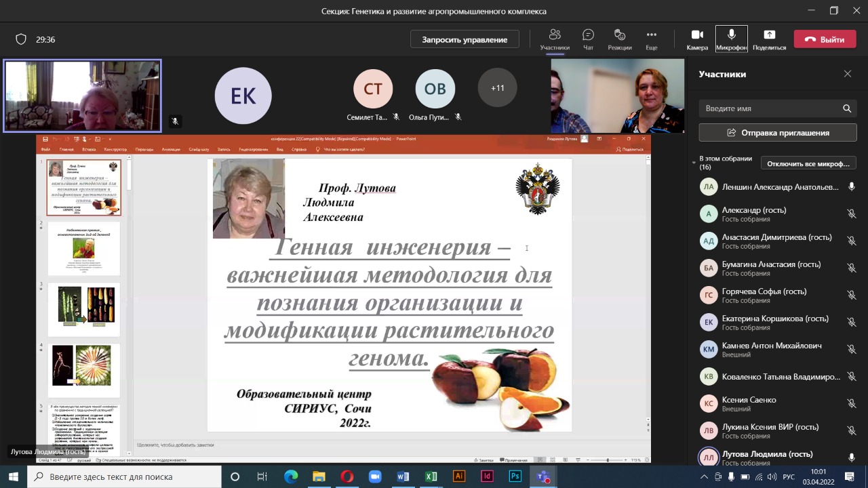Viewport: 868px width, 488px height.
Task: Click slide 3 thumbnail in shared PowerPoint
Action: pos(83,310)
